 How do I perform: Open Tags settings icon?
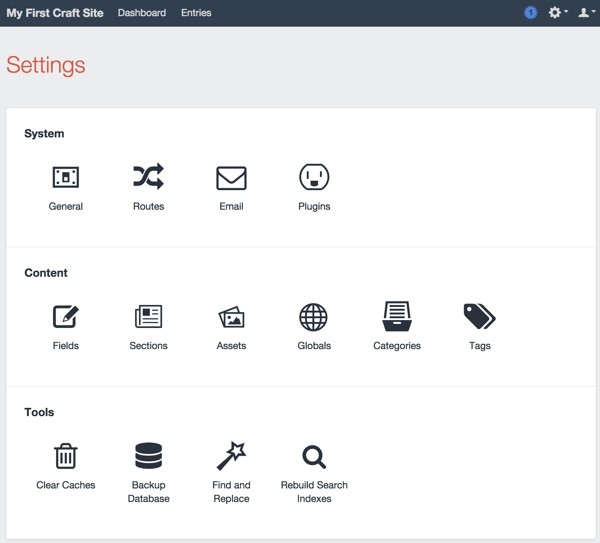coord(479,316)
